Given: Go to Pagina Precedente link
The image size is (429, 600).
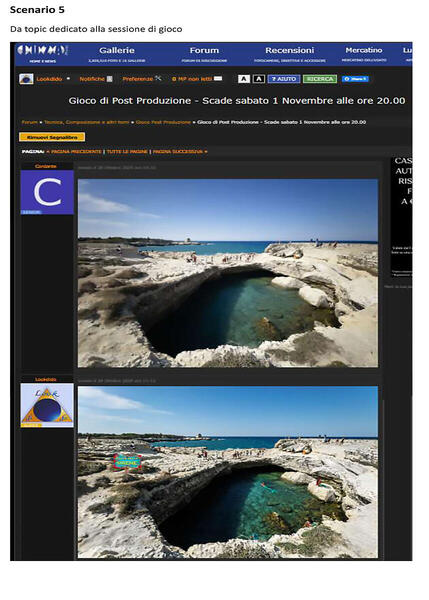Looking at the screenshot, I should tap(74, 152).
